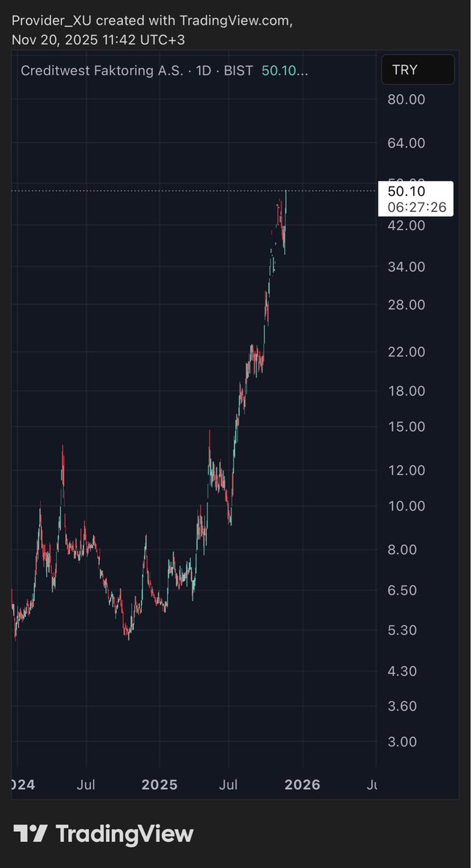Click the 12.00 price axis label

[406, 470]
